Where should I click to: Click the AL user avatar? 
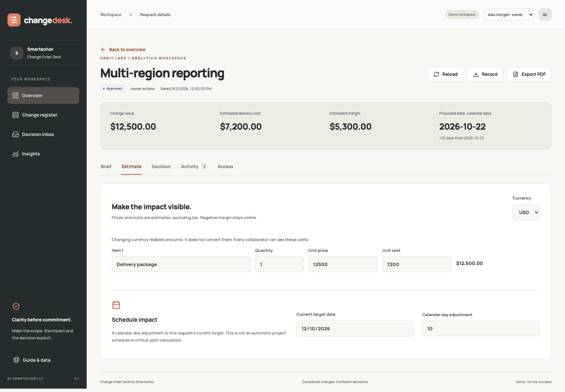coord(545,15)
